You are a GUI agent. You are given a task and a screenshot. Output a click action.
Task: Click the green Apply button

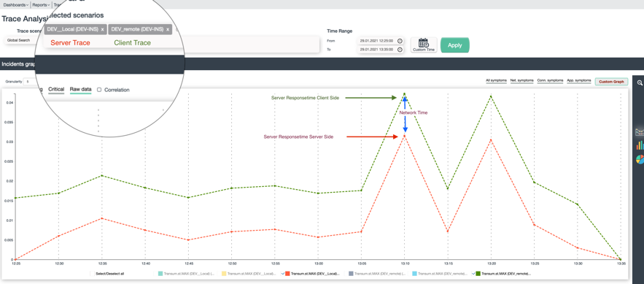pyautogui.click(x=454, y=45)
